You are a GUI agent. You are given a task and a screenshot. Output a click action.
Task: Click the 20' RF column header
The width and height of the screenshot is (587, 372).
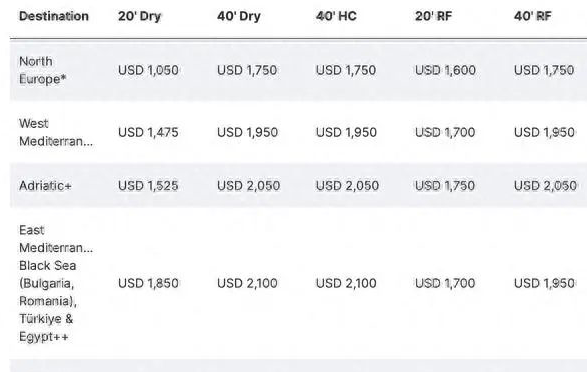coord(434,16)
